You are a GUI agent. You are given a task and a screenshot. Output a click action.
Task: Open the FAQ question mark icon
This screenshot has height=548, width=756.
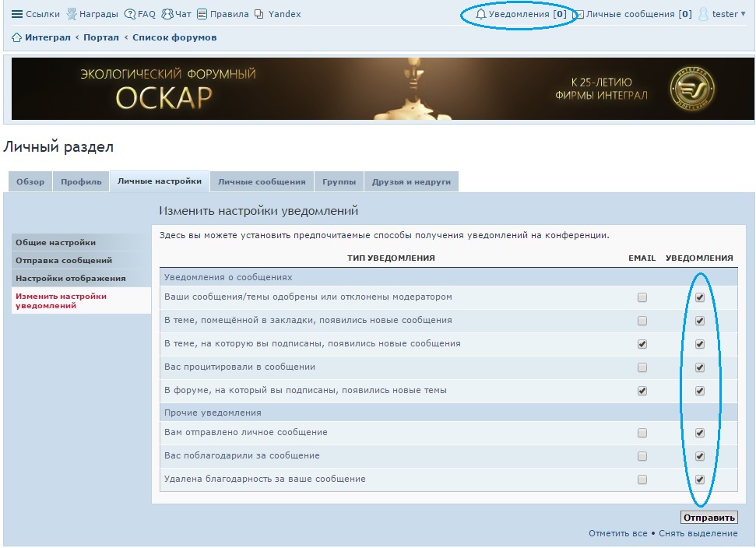[130, 14]
